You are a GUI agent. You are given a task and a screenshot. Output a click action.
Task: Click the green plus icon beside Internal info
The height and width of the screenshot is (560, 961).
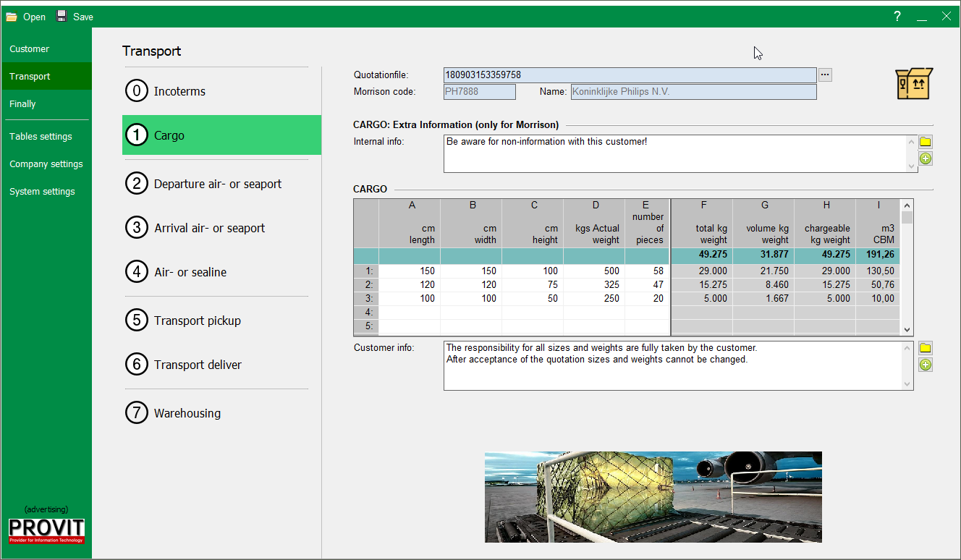pyautogui.click(x=925, y=158)
